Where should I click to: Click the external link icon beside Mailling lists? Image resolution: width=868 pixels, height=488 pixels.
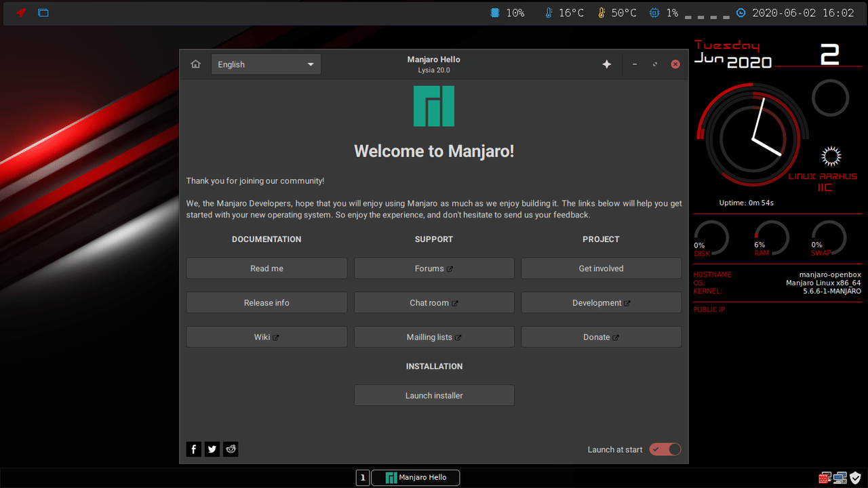click(x=458, y=338)
